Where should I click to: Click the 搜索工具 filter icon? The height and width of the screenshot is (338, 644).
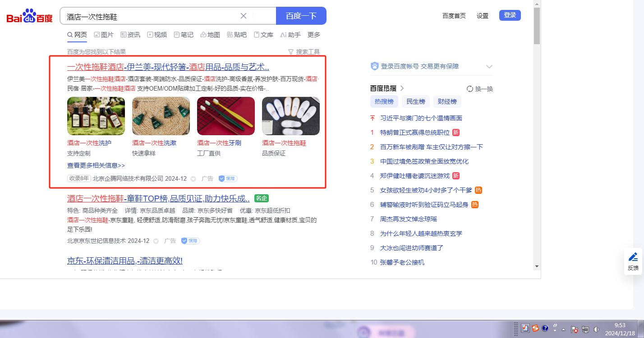click(x=291, y=52)
